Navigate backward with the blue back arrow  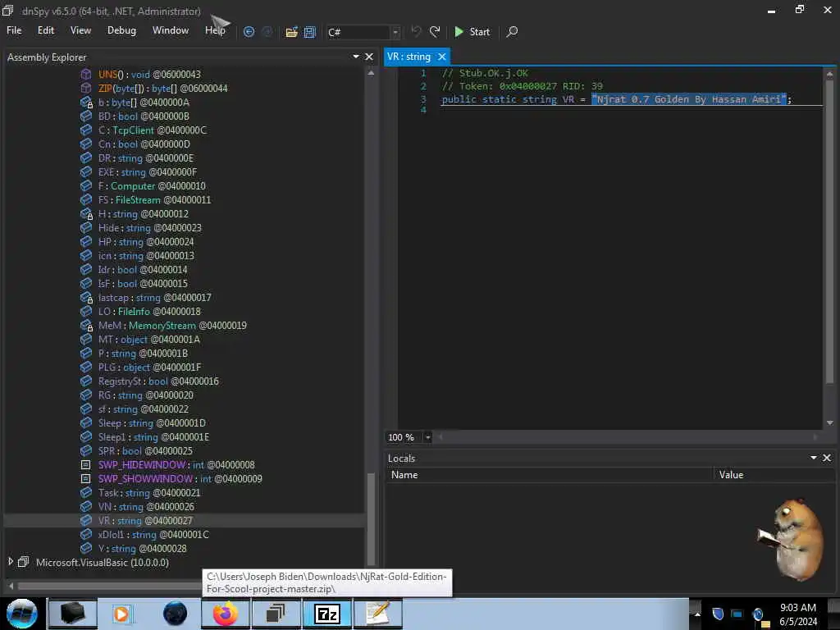pos(249,32)
